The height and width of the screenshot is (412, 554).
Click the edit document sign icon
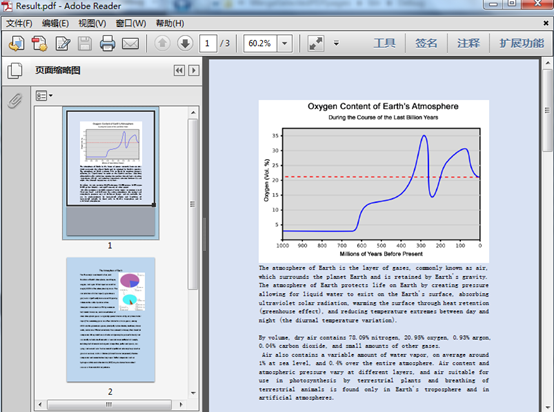click(x=63, y=43)
